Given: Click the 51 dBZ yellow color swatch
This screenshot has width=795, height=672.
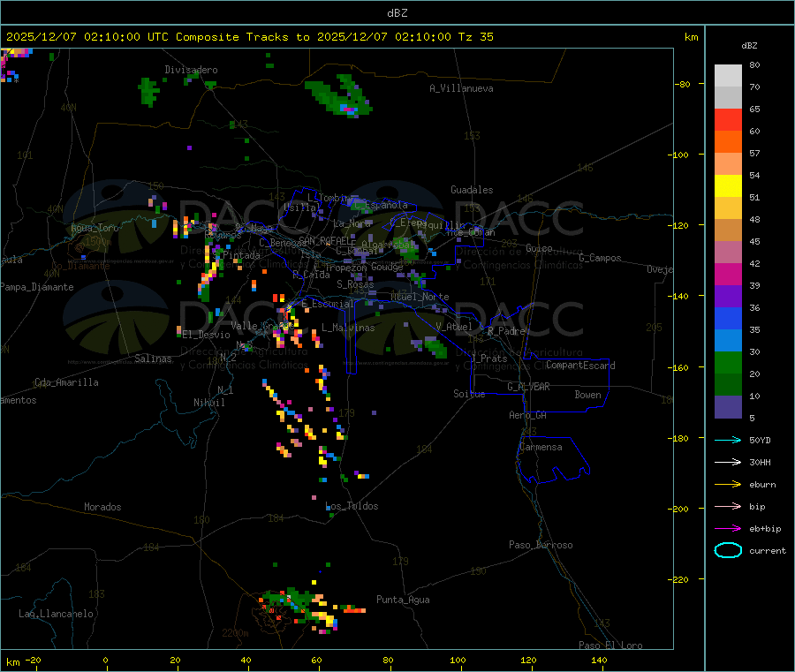Looking at the screenshot, I should click(x=728, y=186).
